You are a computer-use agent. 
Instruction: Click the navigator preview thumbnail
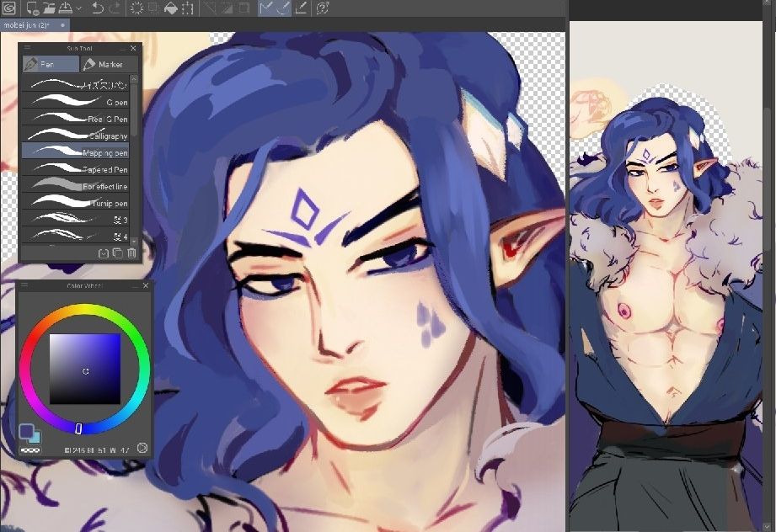666,276
